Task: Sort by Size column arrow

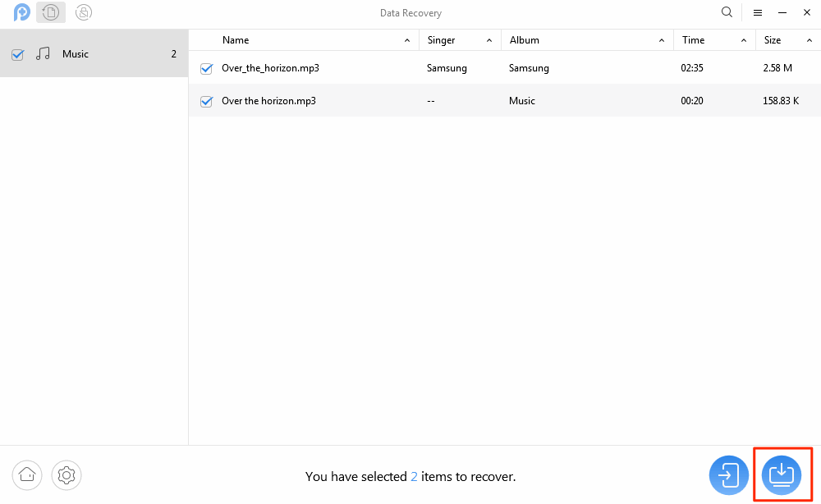Action: pos(810,40)
